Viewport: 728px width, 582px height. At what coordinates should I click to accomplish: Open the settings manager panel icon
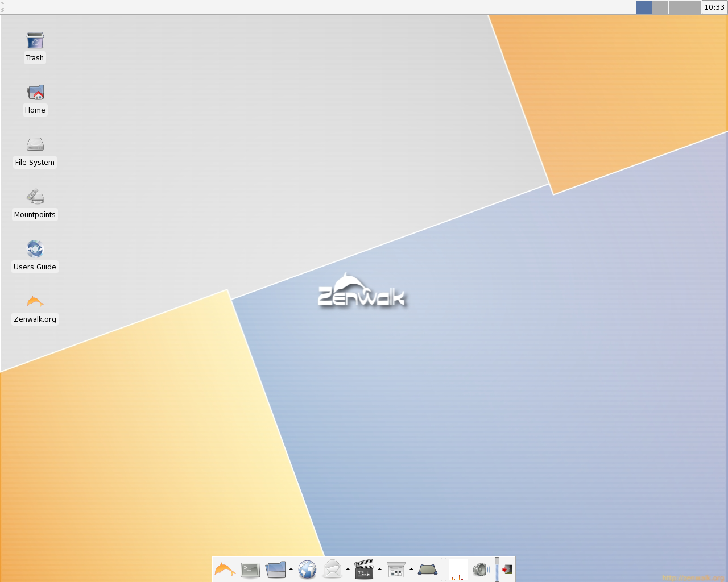pos(396,569)
